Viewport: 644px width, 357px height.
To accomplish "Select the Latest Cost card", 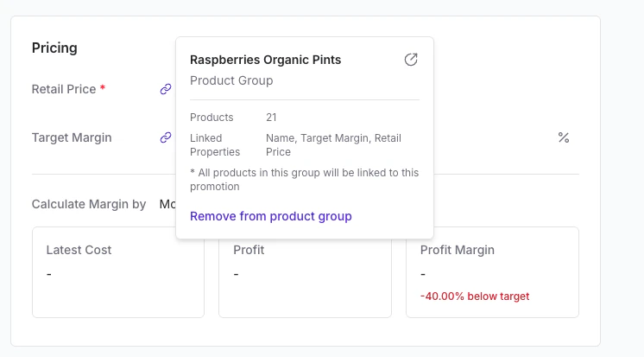I will pyautogui.click(x=118, y=272).
